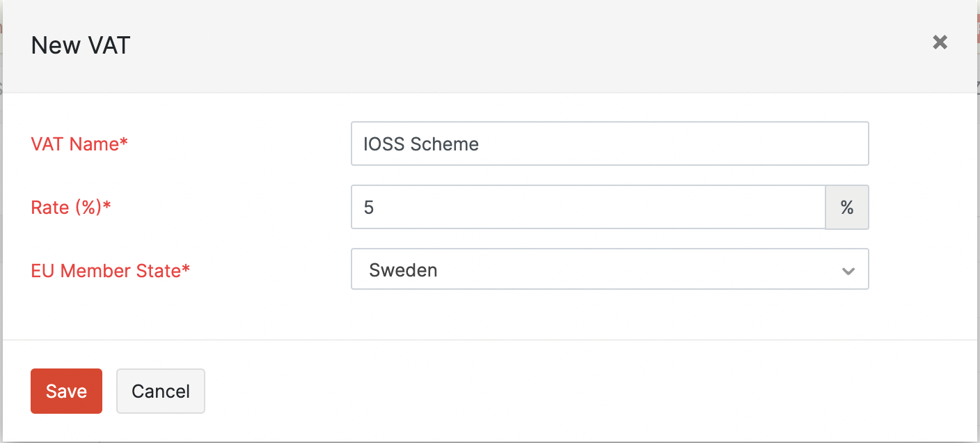Viewport: 980px width, 443px height.
Task: Click the New VAT dialog title
Action: [81, 46]
